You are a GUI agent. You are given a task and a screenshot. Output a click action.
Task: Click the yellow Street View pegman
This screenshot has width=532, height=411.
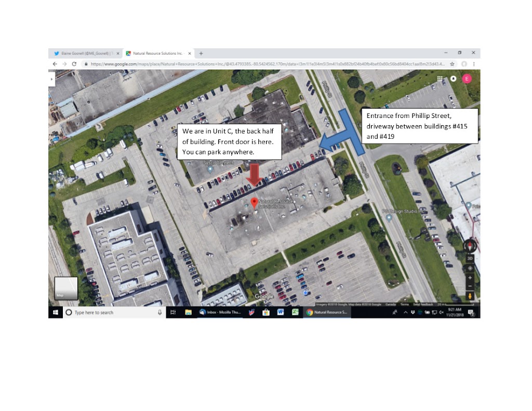[x=470, y=296]
